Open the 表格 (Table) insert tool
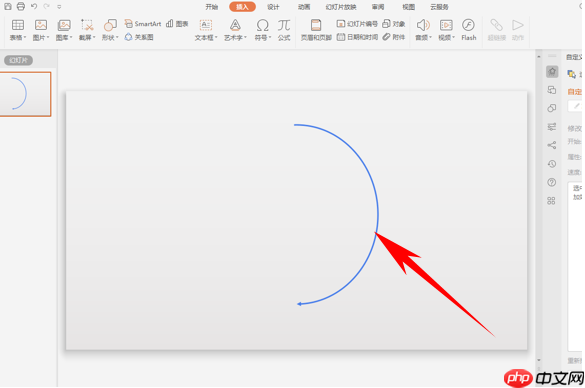Viewport: 585px width, 388px height. (x=18, y=29)
